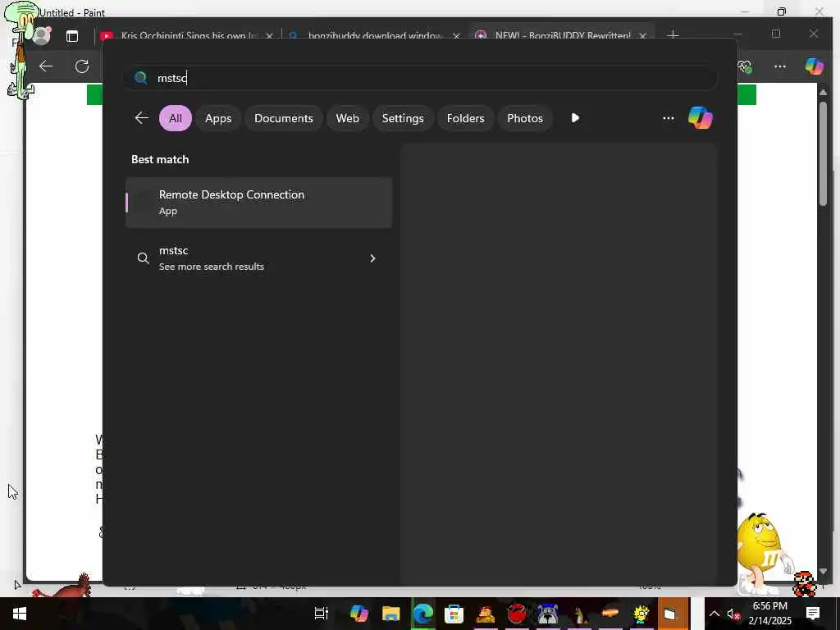Refresh the Edge browser page
This screenshot has width=840, height=630.
point(82,66)
